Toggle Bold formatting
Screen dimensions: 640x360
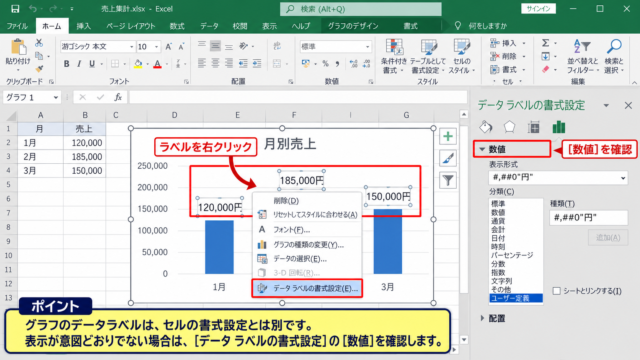point(67,64)
